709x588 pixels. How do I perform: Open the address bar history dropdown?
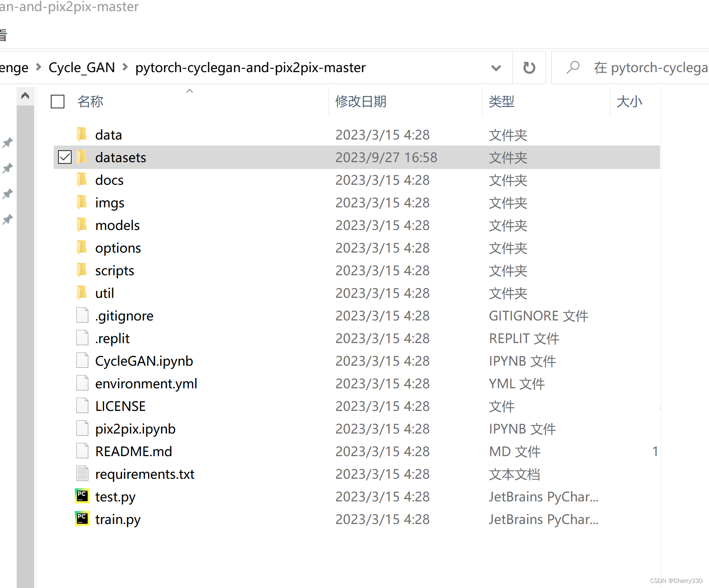[496, 67]
